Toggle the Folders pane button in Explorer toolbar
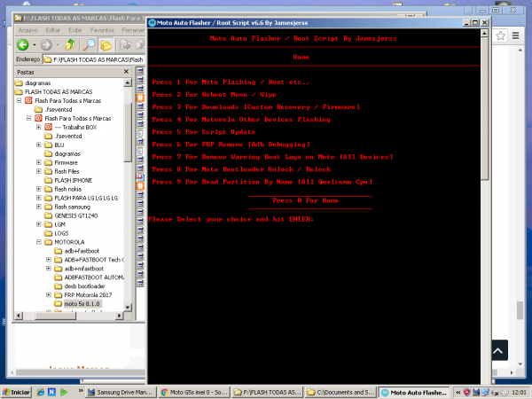This screenshot has height=399, width=532. click(106, 45)
